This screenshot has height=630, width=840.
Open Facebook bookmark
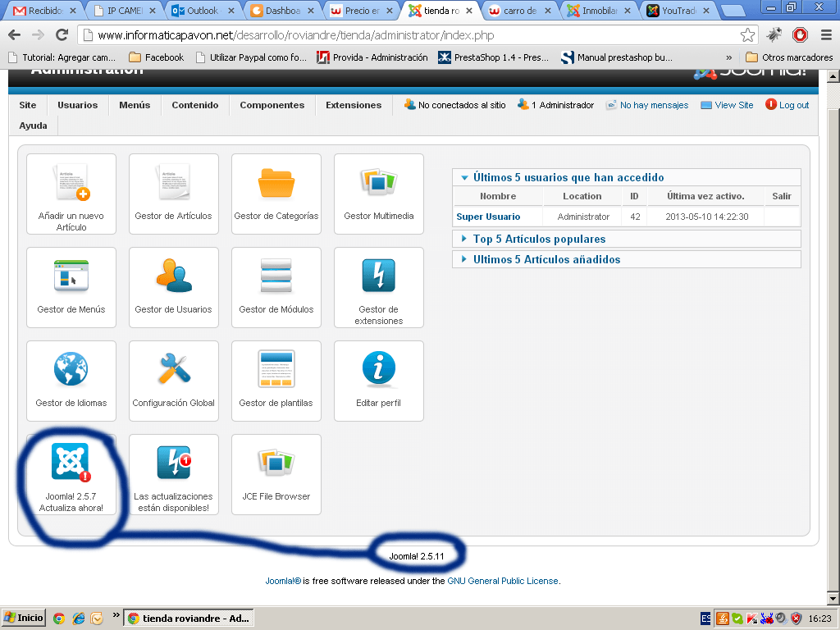[157, 57]
